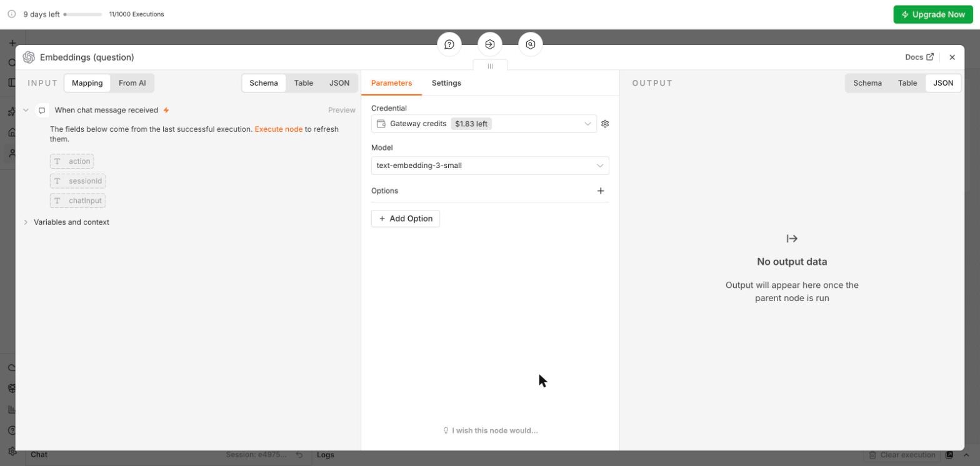
Task: Click the sessionId field pill
Action: click(78, 181)
